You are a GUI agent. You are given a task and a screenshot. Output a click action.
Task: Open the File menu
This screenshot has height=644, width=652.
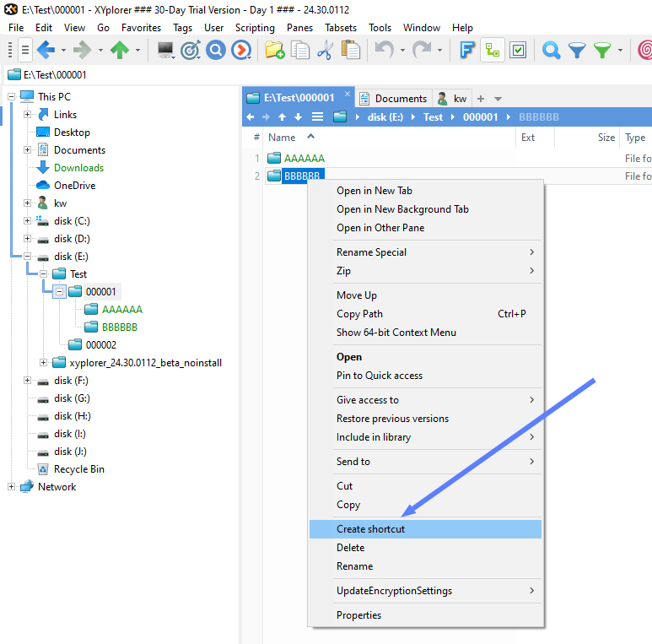tap(16, 28)
